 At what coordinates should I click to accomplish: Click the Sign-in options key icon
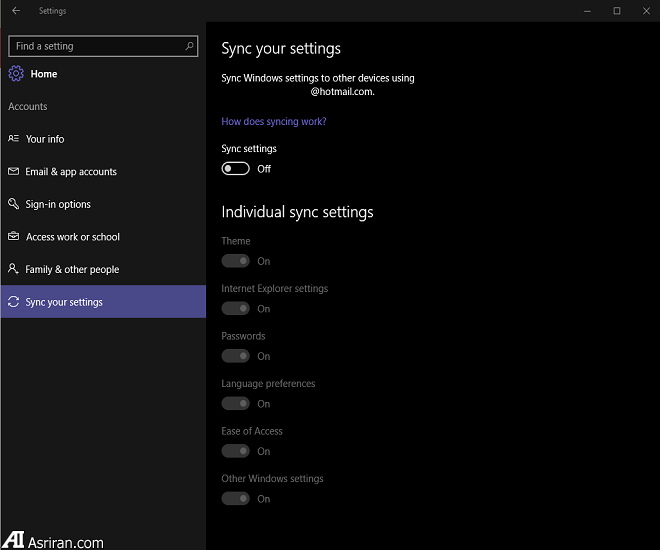(x=14, y=204)
